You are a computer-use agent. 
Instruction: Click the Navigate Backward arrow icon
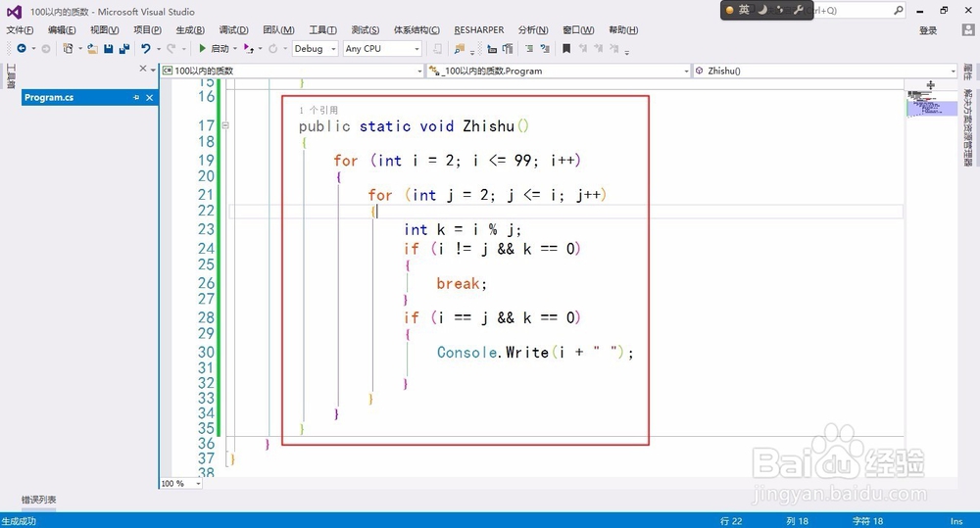tap(22, 48)
